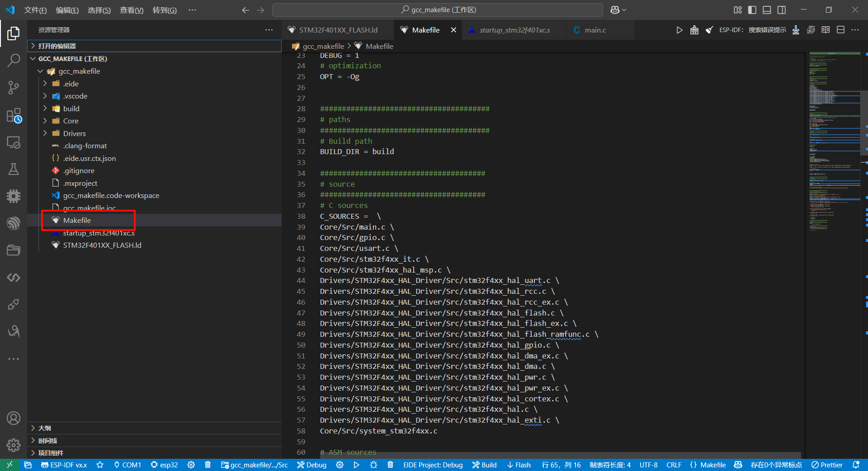The height and width of the screenshot is (471, 868).
Task: Open the 文件(F) menu
Action: point(35,10)
